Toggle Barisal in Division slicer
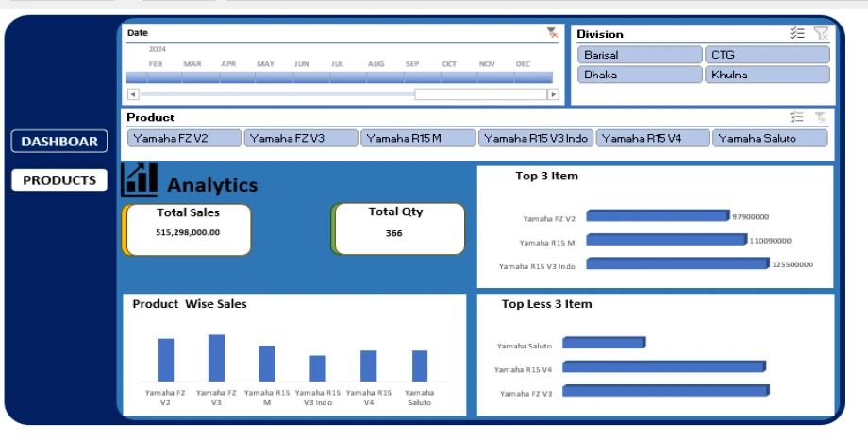This screenshot has height=442, width=868. (639, 55)
